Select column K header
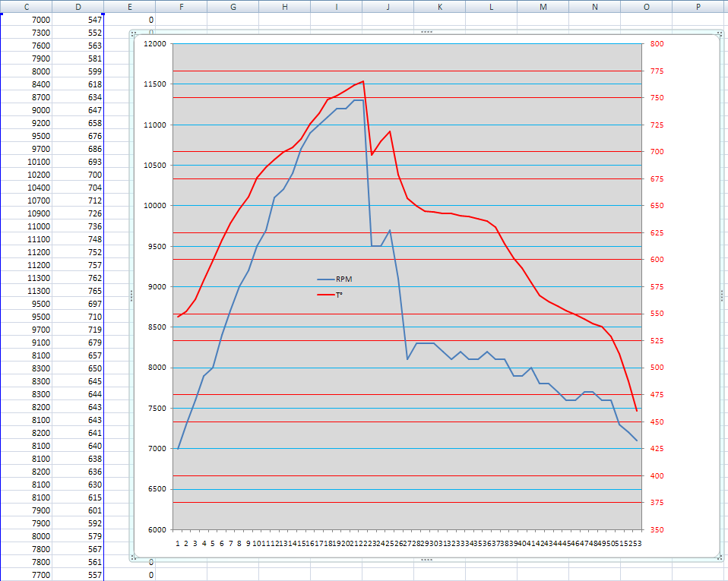Viewport: 728px width, 581px height. click(440, 7)
